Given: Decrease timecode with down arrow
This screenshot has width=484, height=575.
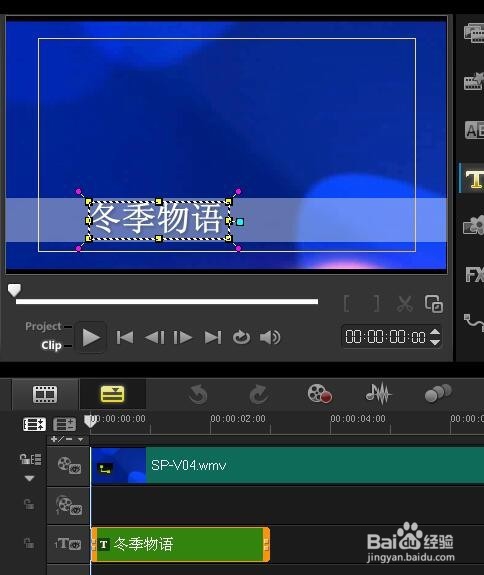Looking at the screenshot, I should pos(435,342).
